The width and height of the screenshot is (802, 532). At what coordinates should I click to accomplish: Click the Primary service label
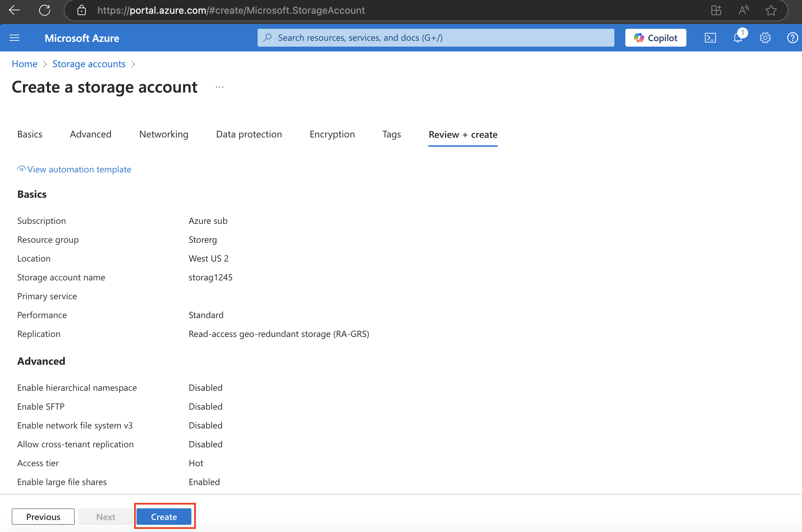pos(47,296)
